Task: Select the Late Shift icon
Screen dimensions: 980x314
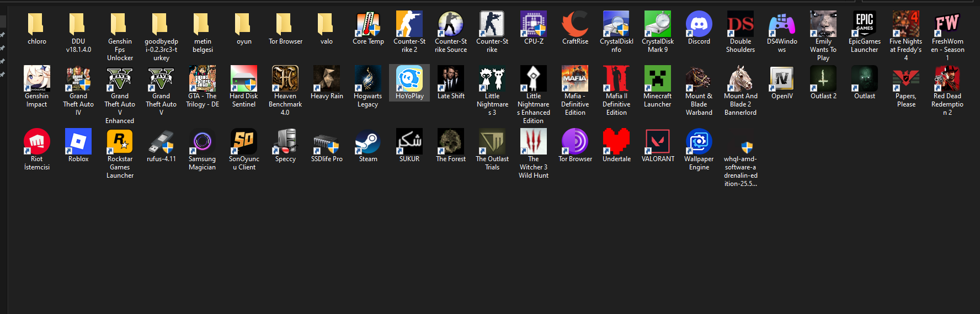Action: 451,78
